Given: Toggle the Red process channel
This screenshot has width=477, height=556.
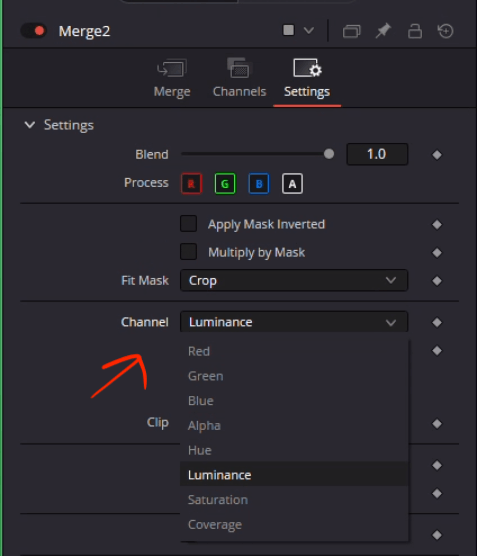Looking at the screenshot, I should click(x=192, y=184).
